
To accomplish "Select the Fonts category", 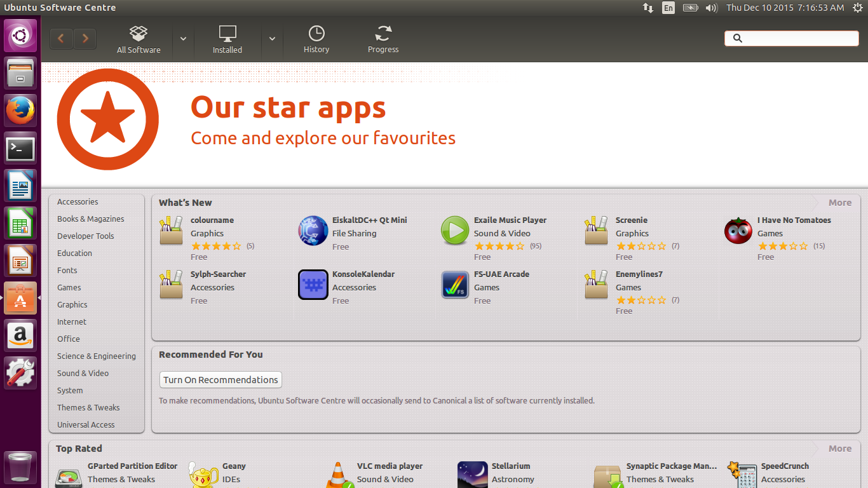I will (67, 270).
